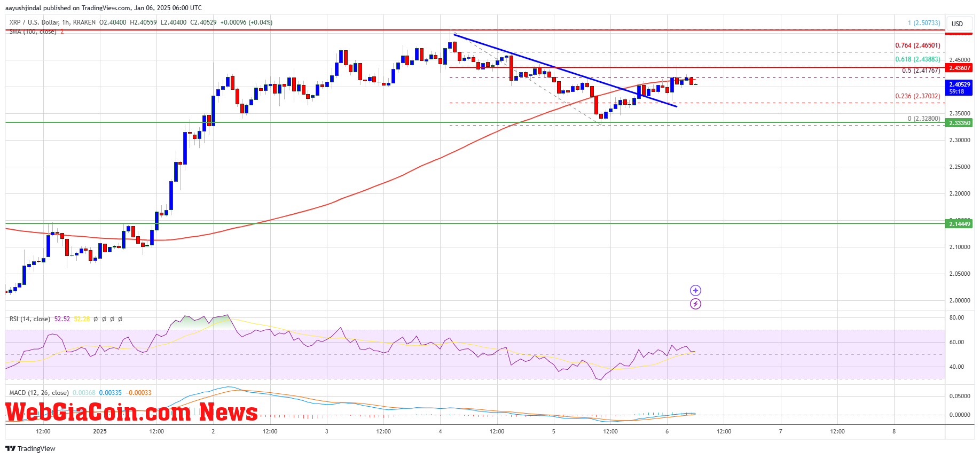Click the MACD histogram value 0.00368
The image size is (980, 458).
84,393
